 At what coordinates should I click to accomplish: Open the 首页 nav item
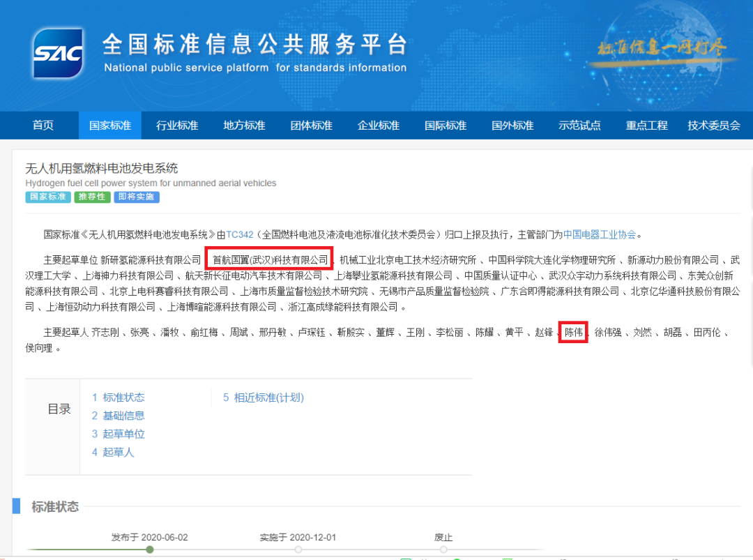tap(43, 126)
